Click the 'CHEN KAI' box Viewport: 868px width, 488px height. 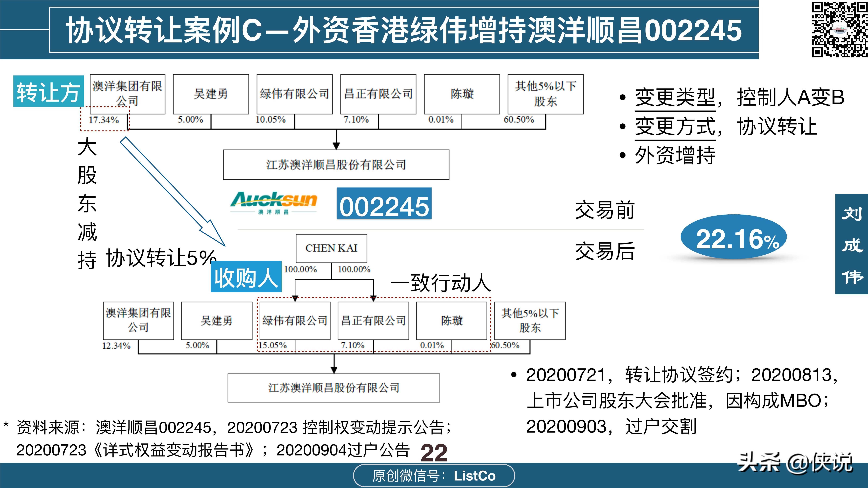click(331, 248)
